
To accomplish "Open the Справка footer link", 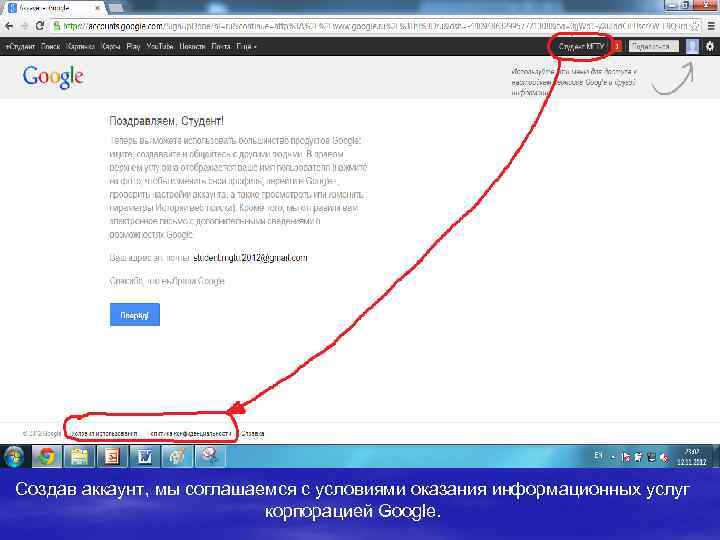I will click(x=253, y=433).
